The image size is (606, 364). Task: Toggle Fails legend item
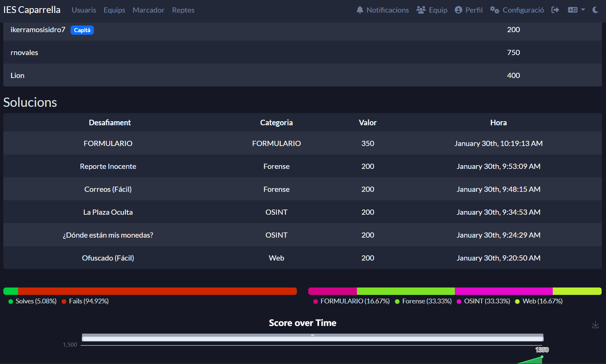(85, 301)
